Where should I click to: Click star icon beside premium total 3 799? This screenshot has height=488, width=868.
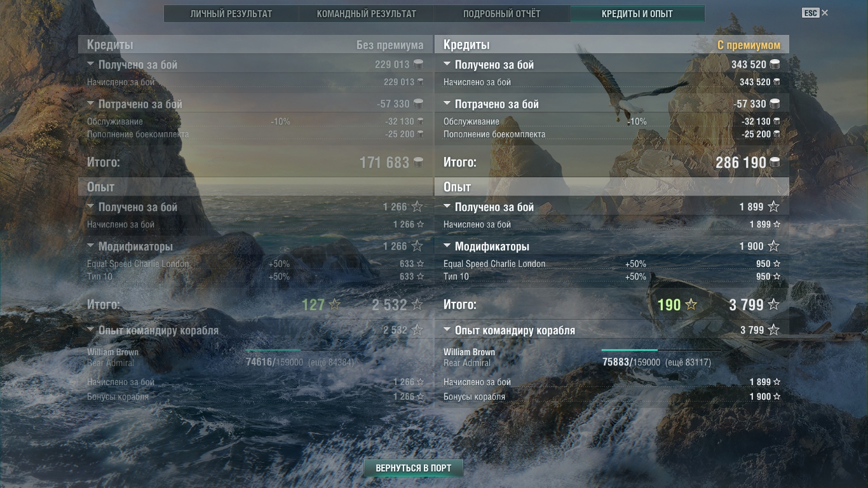click(773, 305)
